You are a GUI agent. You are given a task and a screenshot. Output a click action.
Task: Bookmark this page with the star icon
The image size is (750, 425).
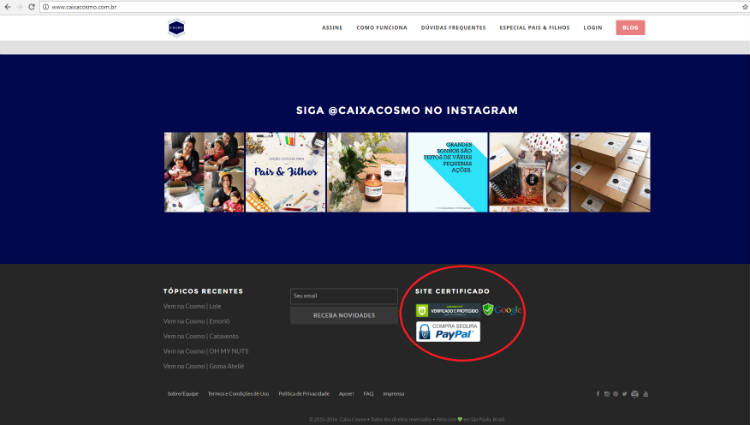(x=745, y=7)
